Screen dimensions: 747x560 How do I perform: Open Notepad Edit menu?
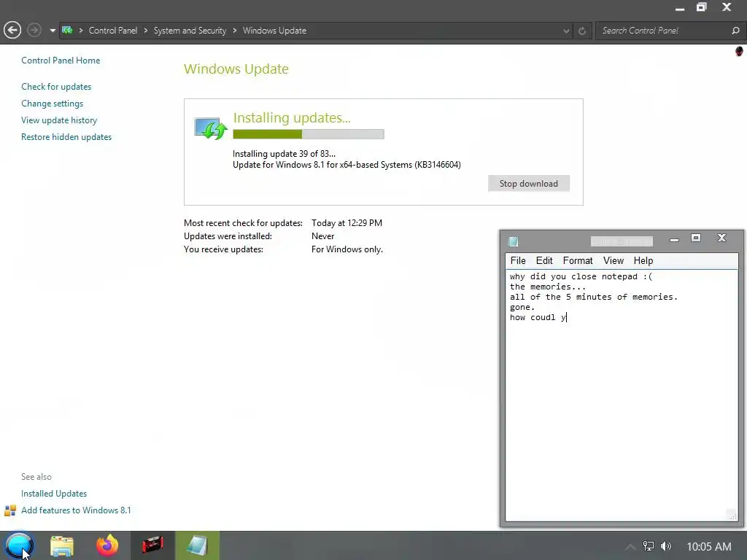coord(544,260)
